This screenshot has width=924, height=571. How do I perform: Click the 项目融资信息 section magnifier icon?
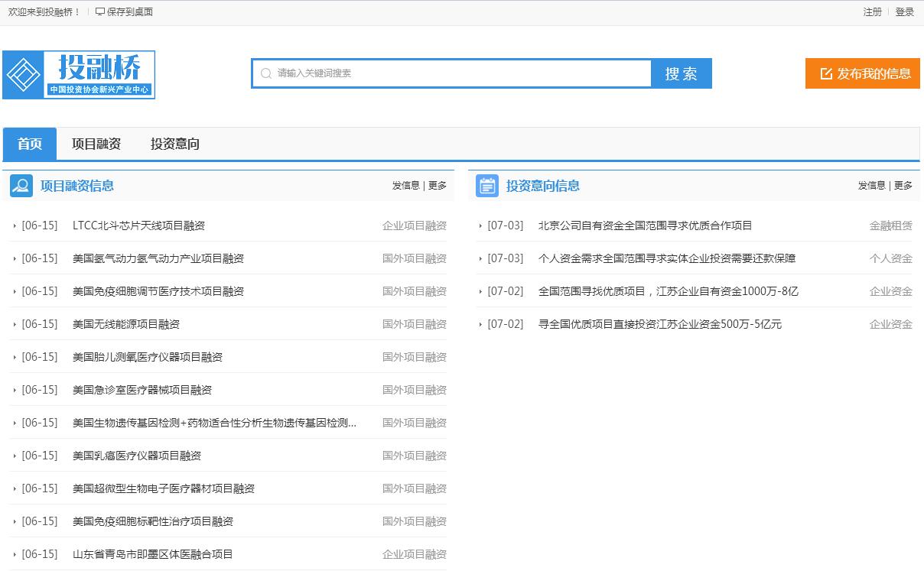pyautogui.click(x=21, y=186)
